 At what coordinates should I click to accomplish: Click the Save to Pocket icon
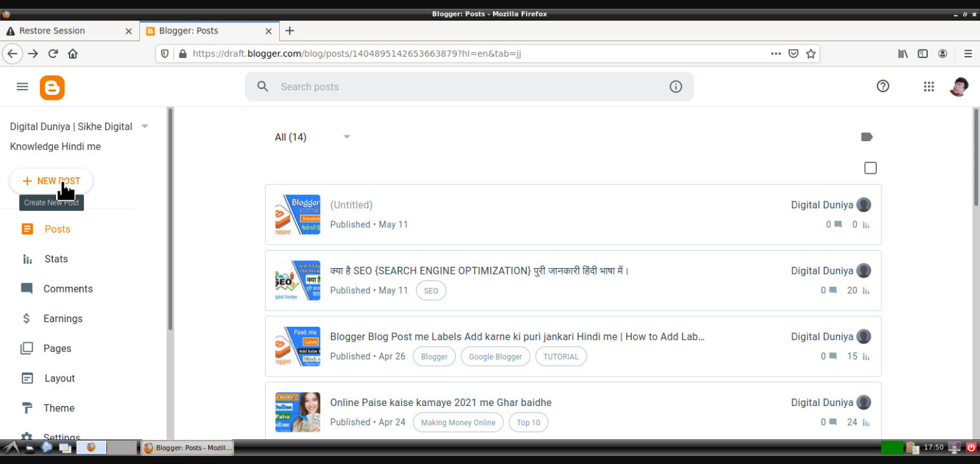tap(794, 53)
